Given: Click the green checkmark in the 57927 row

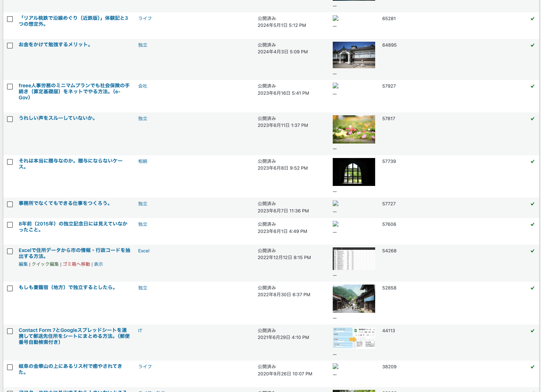Looking at the screenshot, I should 532,86.
